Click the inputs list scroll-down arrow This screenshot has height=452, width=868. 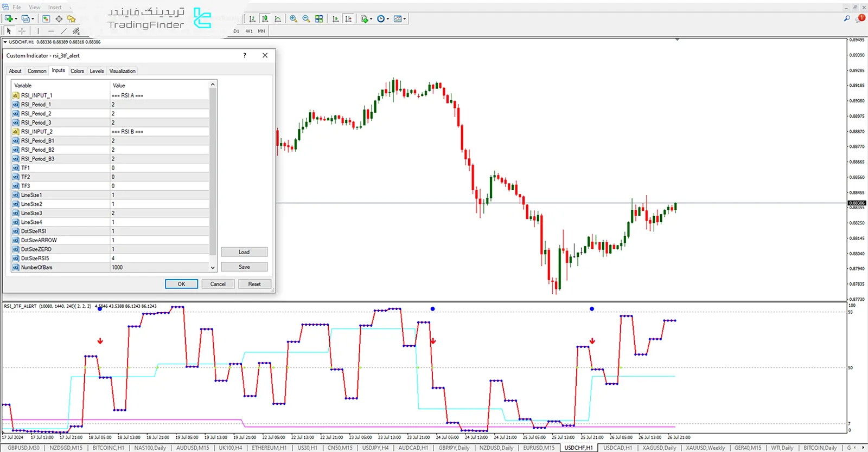[213, 267]
